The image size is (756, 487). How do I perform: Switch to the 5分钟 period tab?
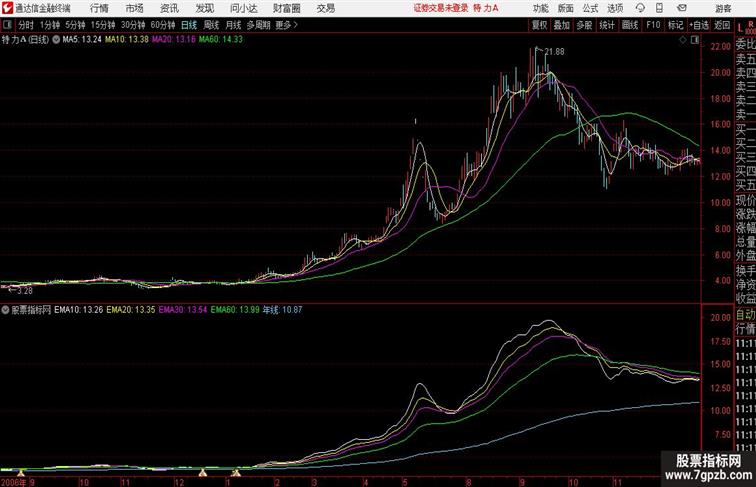pos(75,25)
